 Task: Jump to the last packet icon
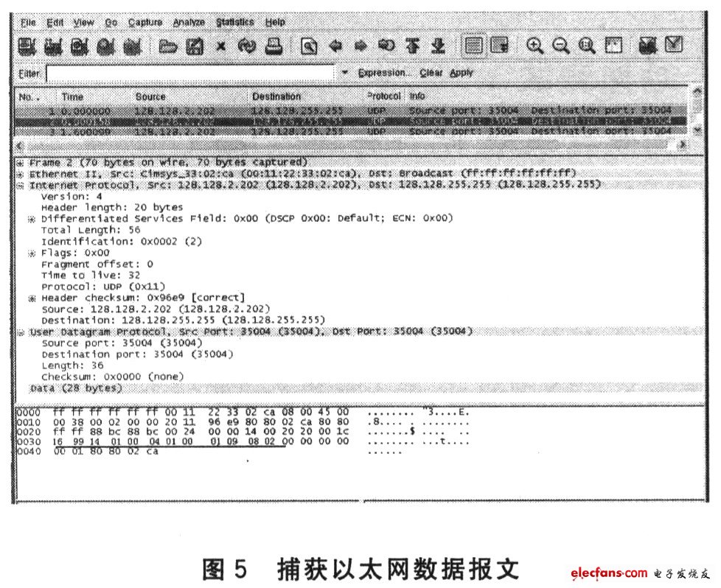tap(438, 47)
